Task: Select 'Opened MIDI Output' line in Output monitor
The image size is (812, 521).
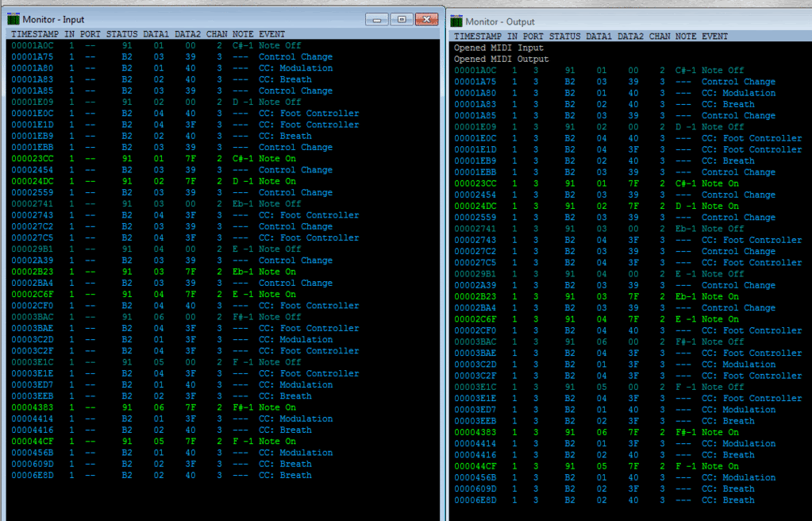Action: tap(502, 59)
